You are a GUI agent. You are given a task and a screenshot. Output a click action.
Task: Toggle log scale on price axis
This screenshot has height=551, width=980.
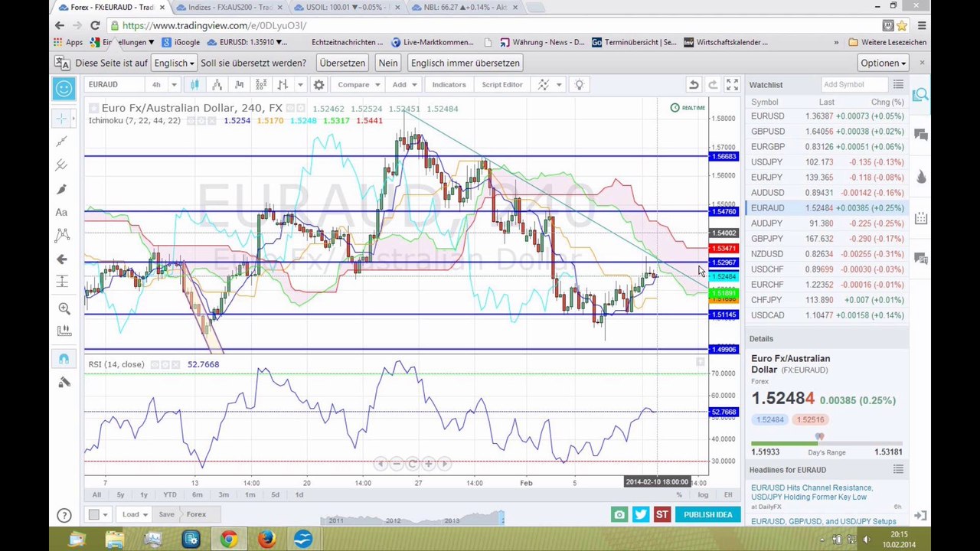click(703, 495)
